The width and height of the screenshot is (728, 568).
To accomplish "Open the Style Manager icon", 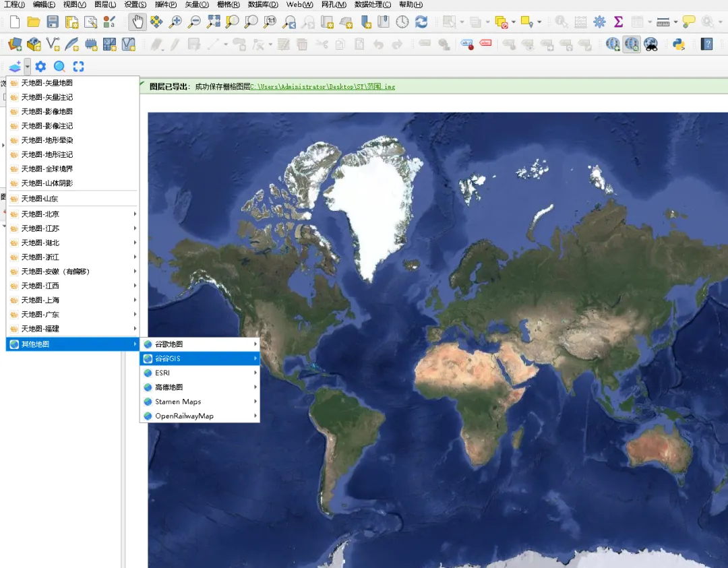I will (110, 22).
